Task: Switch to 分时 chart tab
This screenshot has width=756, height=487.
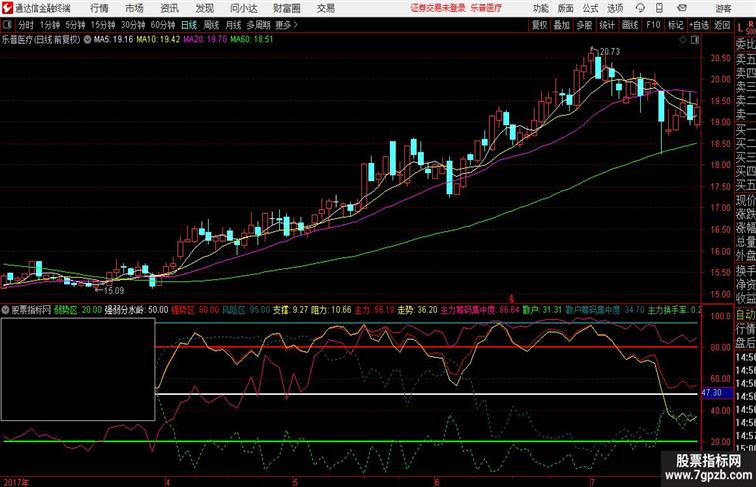Action: coord(26,25)
